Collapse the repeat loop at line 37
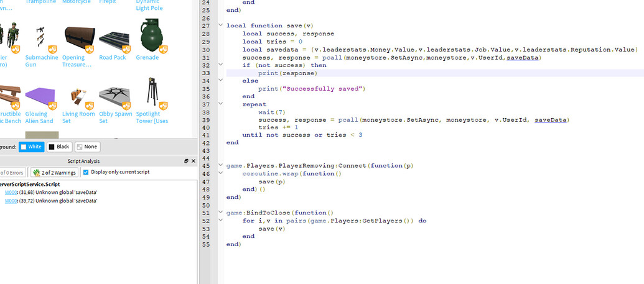This screenshot has width=644, height=284. [220, 104]
